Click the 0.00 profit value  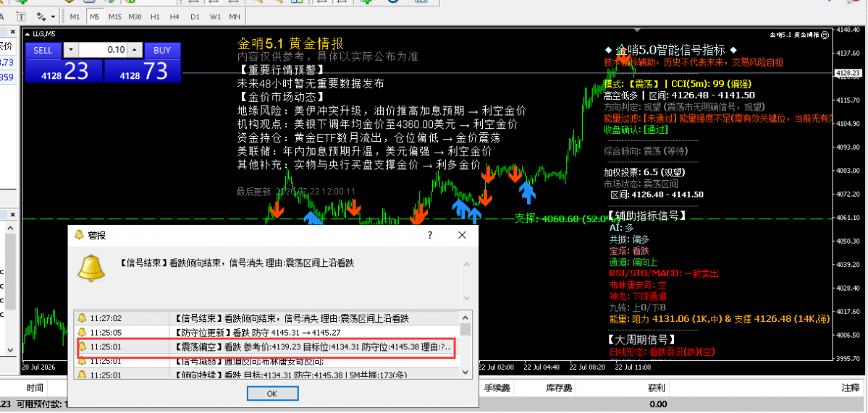(x=657, y=404)
